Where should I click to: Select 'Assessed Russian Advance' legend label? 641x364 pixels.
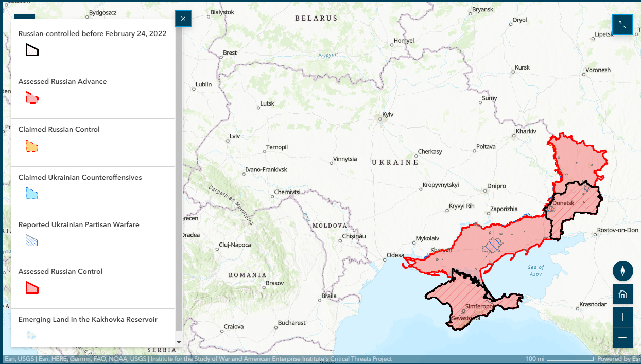(x=62, y=81)
